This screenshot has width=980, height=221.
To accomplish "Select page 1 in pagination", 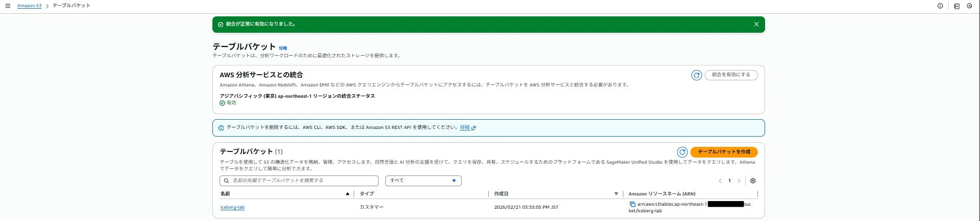I will [x=730, y=181].
